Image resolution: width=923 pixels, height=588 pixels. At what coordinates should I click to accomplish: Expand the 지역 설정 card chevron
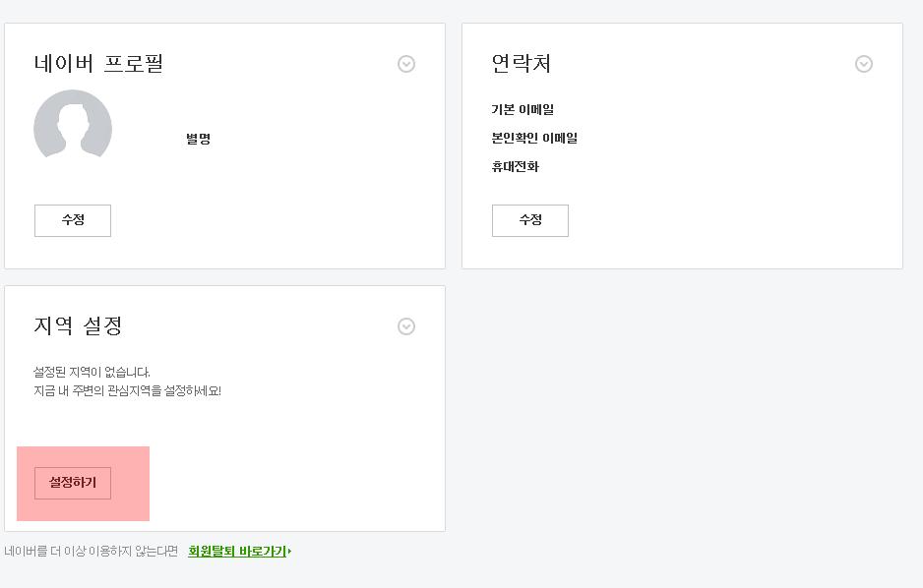click(406, 326)
